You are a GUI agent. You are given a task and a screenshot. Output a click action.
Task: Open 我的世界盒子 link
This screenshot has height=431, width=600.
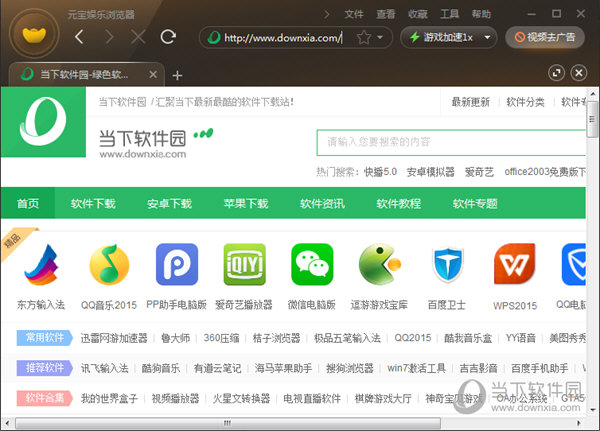click(x=109, y=398)
